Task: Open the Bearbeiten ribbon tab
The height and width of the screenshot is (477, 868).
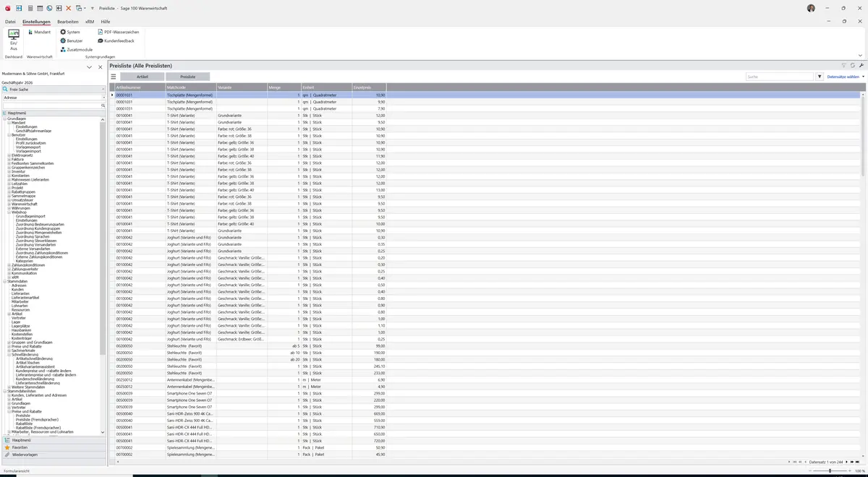Action: pyautogui.click(x=68, y=22)
